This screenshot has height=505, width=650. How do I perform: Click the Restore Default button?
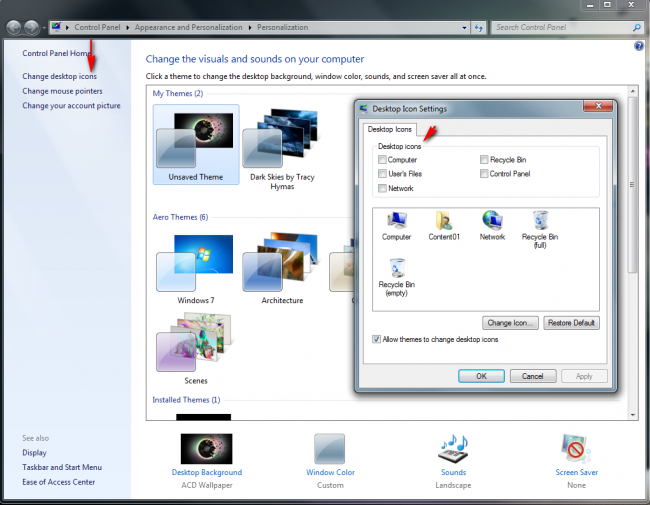[x=571, y=323]
